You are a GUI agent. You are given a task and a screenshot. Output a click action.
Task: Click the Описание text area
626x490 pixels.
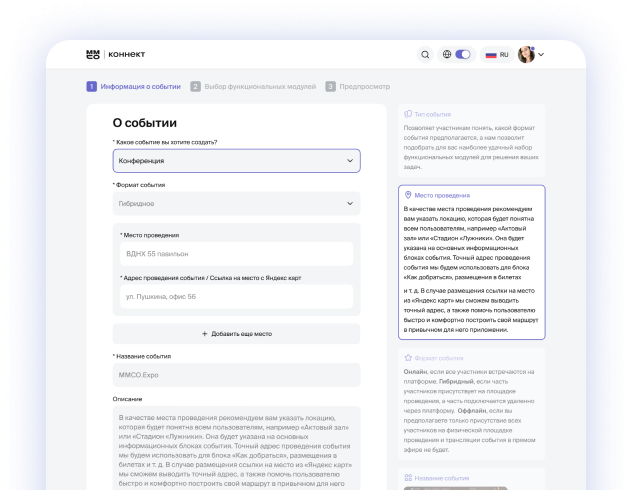point(236,448)
